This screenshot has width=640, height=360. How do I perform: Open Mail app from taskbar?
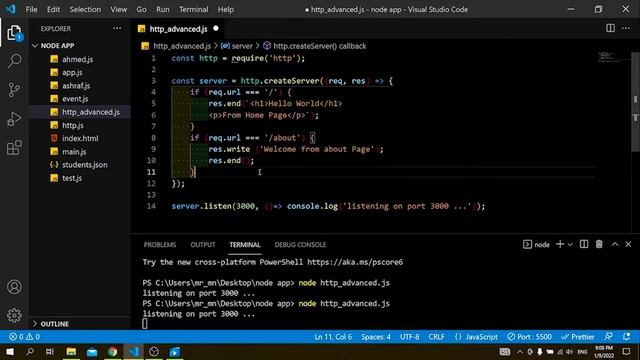(x=92, y=351)
